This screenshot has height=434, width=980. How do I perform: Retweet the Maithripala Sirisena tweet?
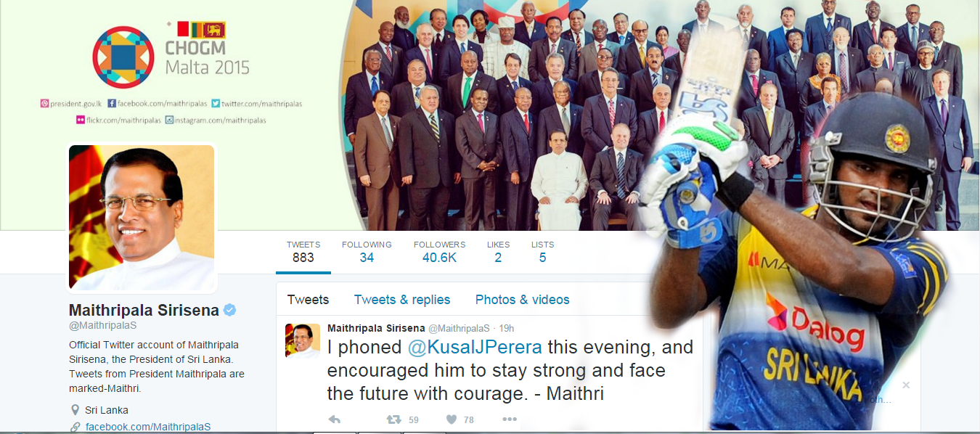393,419
